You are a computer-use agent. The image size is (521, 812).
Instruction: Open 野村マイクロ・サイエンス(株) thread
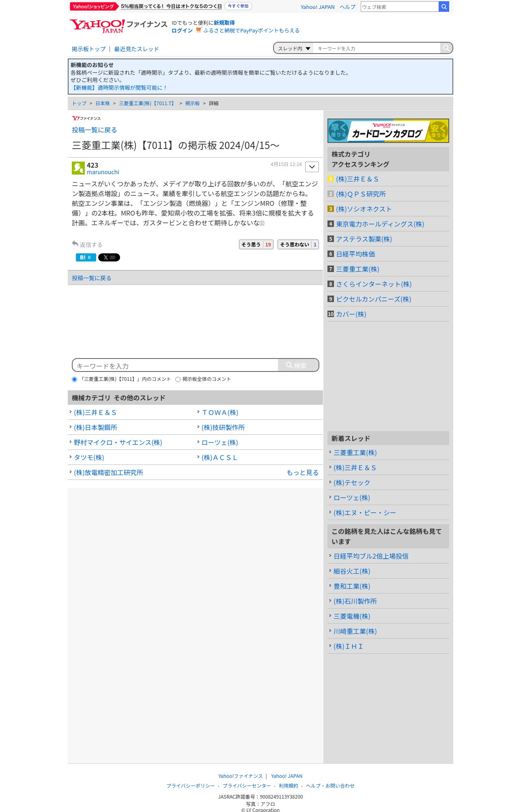click(118, 443)
